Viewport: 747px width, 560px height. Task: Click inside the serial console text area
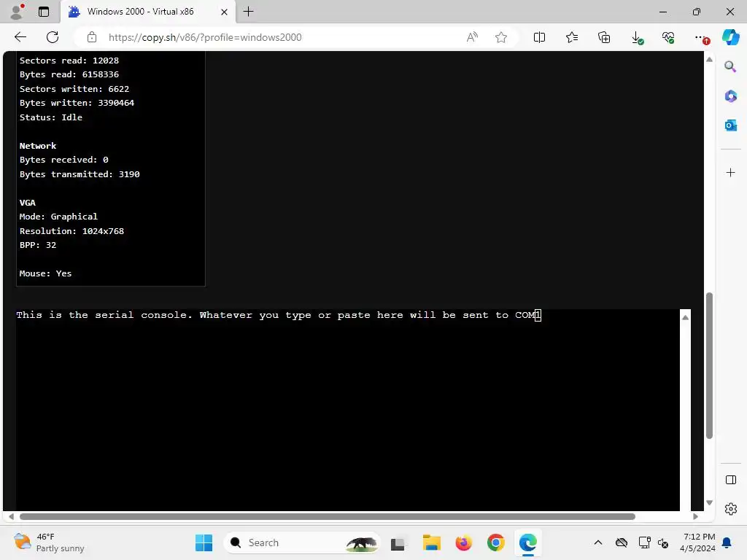tap(348, 410)
